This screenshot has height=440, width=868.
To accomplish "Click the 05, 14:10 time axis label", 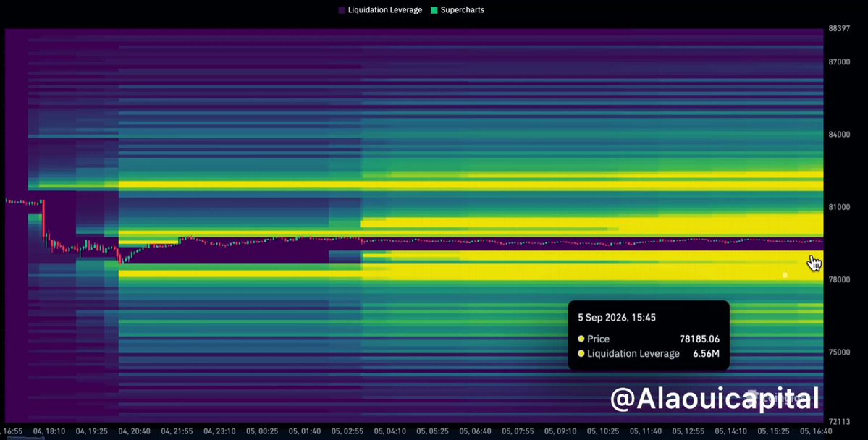I will (730, 431).
